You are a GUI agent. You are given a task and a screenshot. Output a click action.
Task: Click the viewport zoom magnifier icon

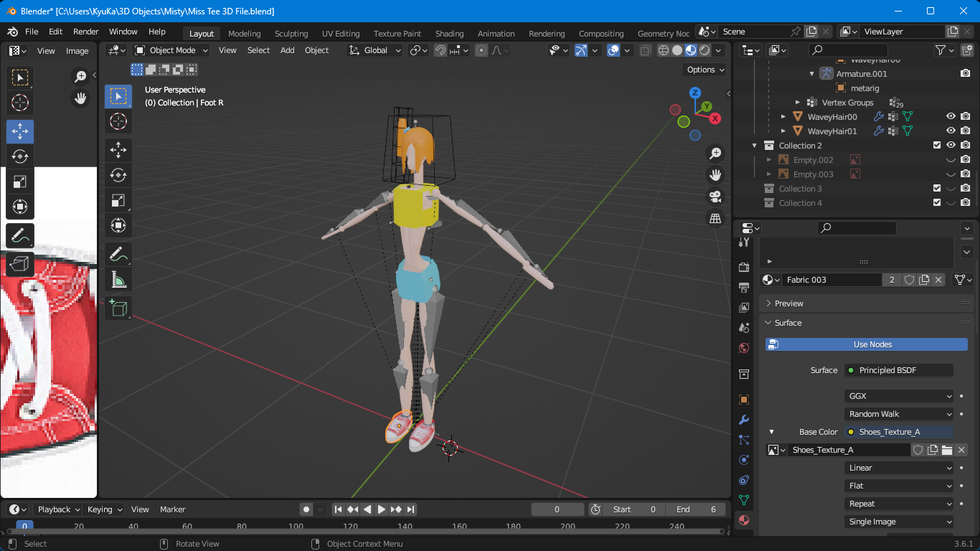(x=715, y=153)
